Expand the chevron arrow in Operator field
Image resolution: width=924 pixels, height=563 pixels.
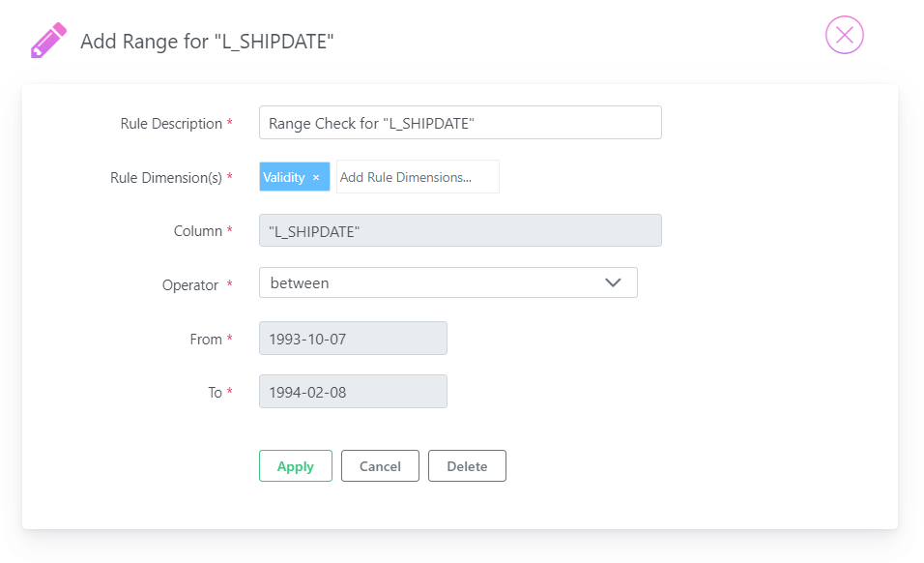point(613,283)
